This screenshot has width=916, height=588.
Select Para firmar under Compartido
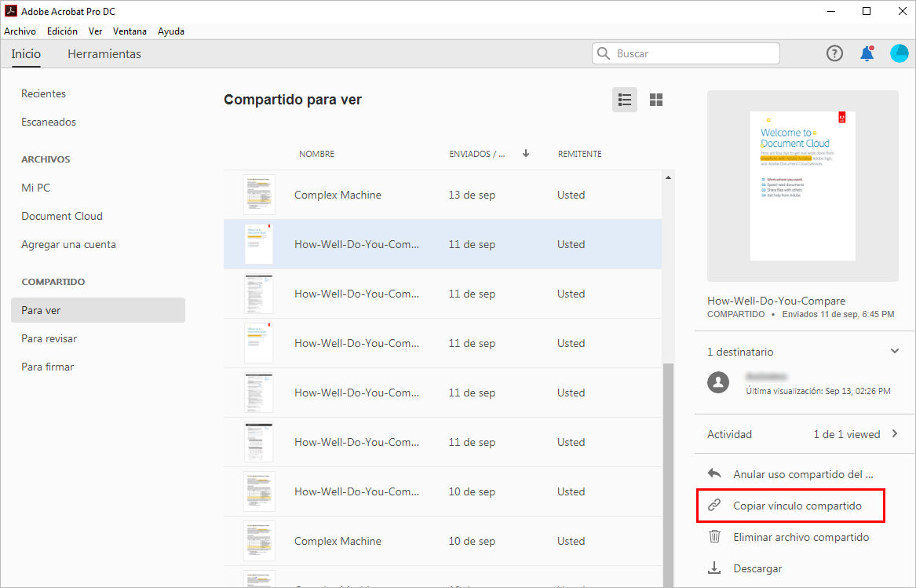pos(47,367)
